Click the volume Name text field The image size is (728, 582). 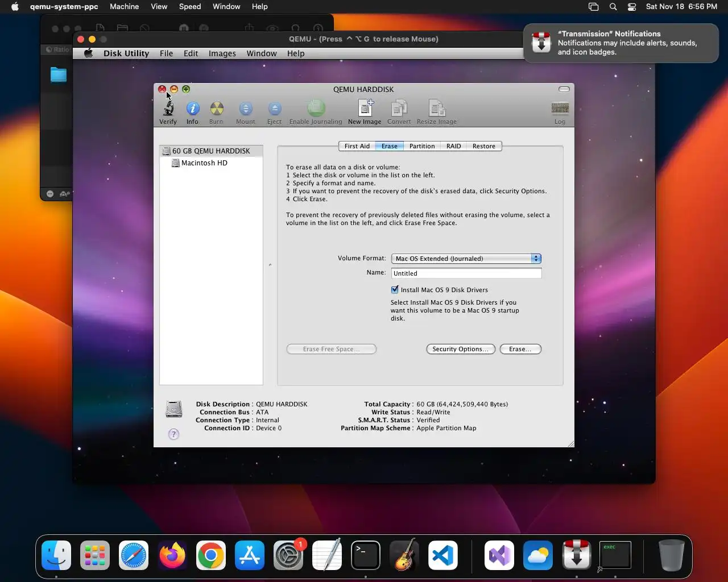tap(466, 273)
